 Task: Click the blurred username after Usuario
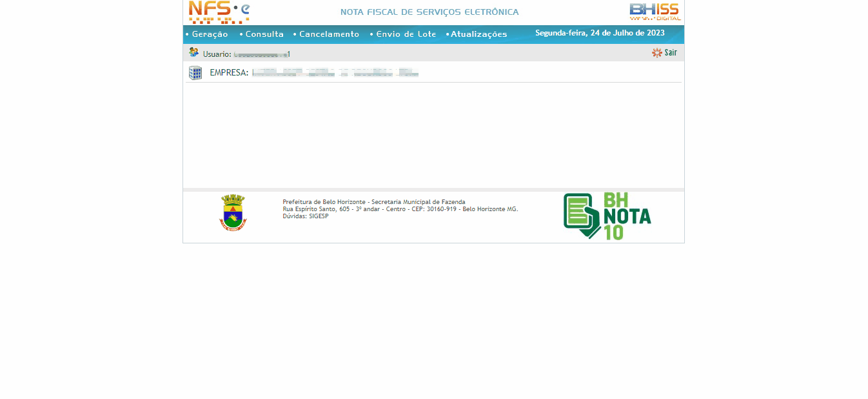pyautogui.click(x=262, y=54)
